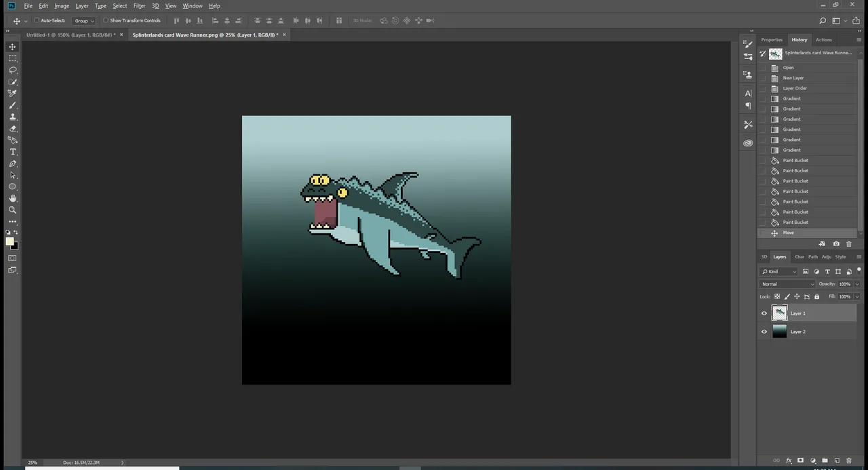Change the screen mode from the toolbox
This screenshot has width=868, height=470.
click(x=12, y=270)
